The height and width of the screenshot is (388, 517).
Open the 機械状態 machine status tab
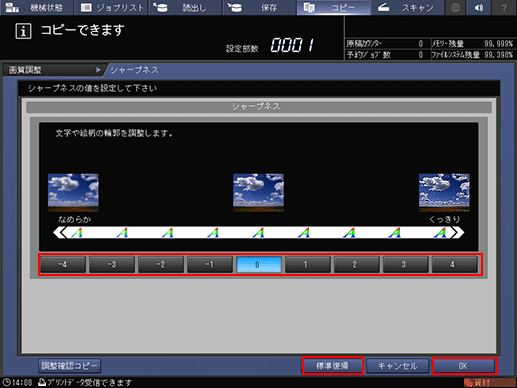(x=36, y=7)
